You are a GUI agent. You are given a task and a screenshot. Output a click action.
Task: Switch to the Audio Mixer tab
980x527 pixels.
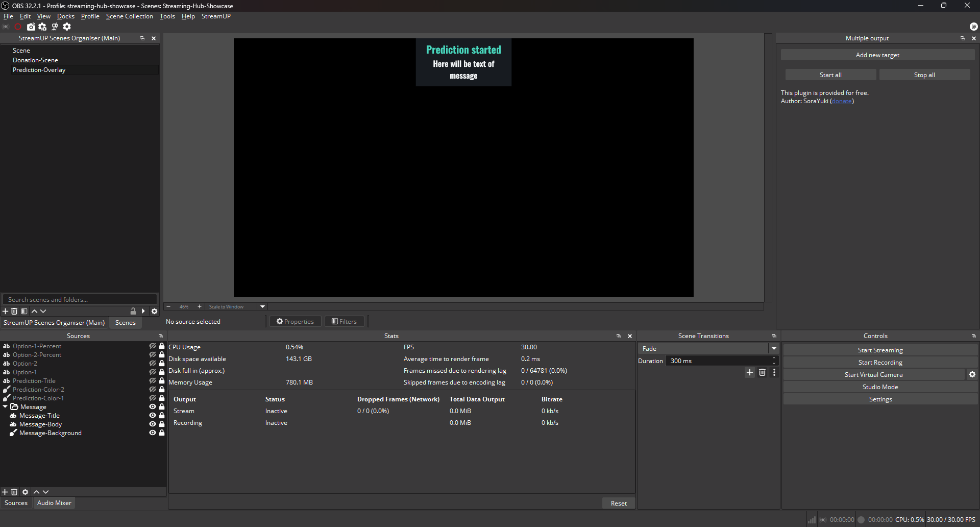[54, 503]
